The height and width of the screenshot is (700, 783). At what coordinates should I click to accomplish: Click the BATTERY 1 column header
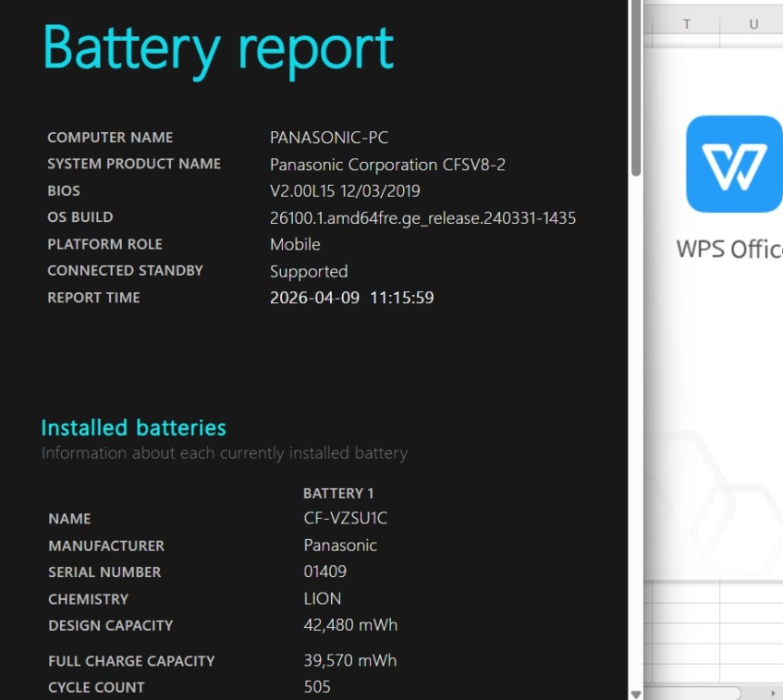[x=338, y=494]
